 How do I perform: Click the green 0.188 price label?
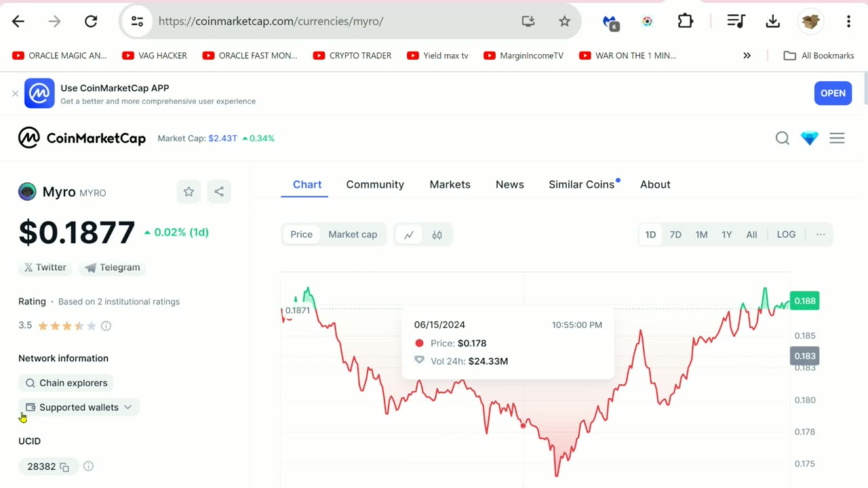[805, 301]
